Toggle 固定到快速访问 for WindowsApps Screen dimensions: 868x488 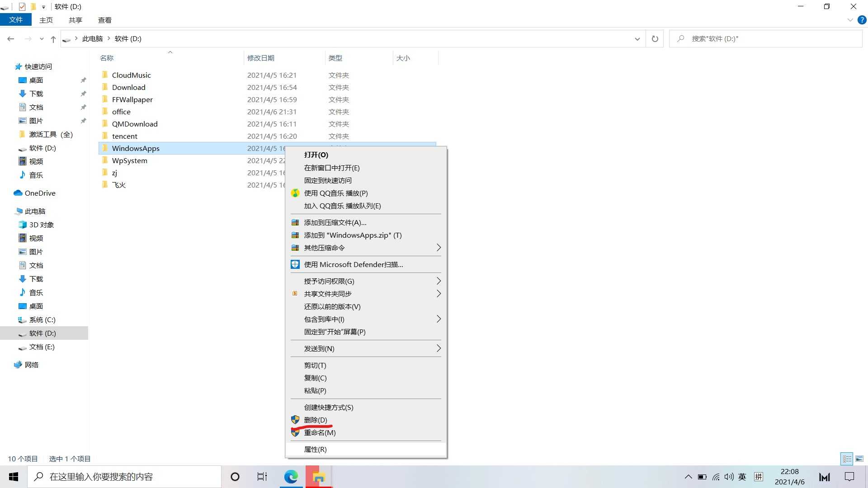pos(328,180)
